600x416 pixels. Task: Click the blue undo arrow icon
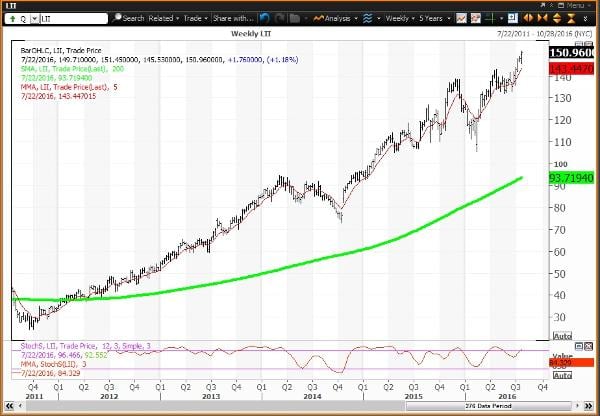point(264,18)
